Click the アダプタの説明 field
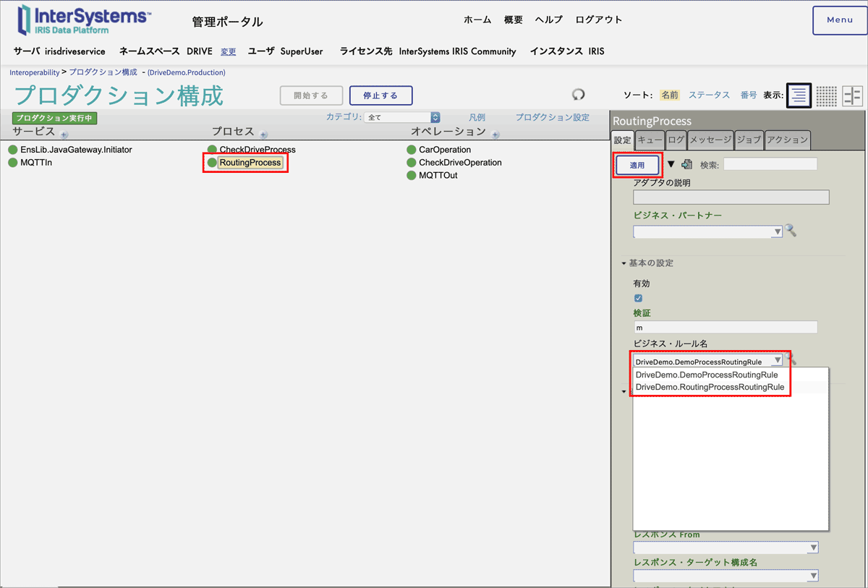The height and width of the screenshot is (588, 868). pyautogui.click(x=731, y=197)
